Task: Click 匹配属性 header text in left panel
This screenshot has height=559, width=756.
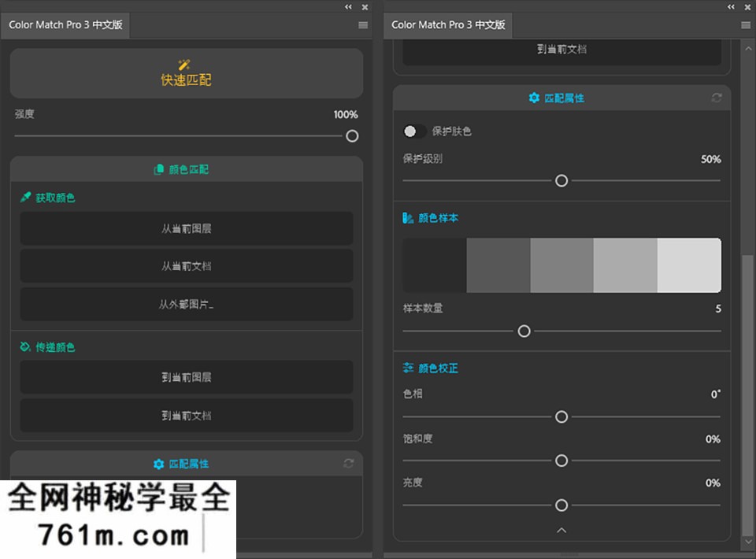Action: click(188, 464)
